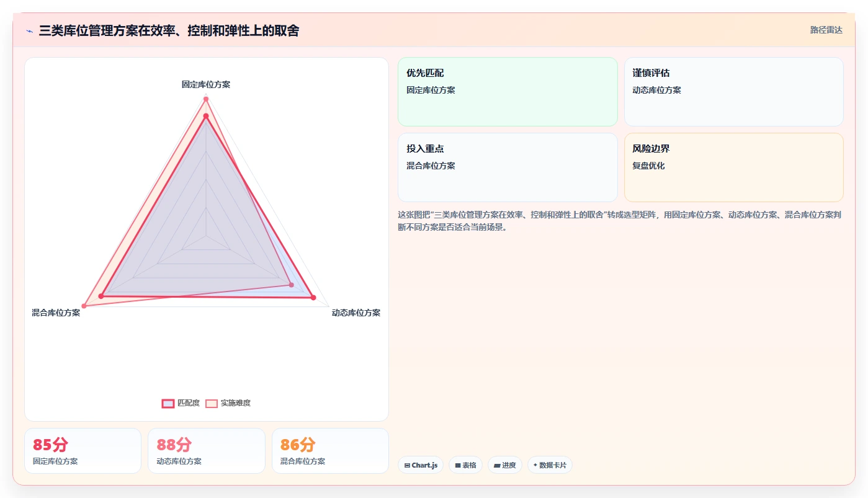Click the 动态库位方案 radar axis label
868x498 pixels.
[x=356, y=313]
